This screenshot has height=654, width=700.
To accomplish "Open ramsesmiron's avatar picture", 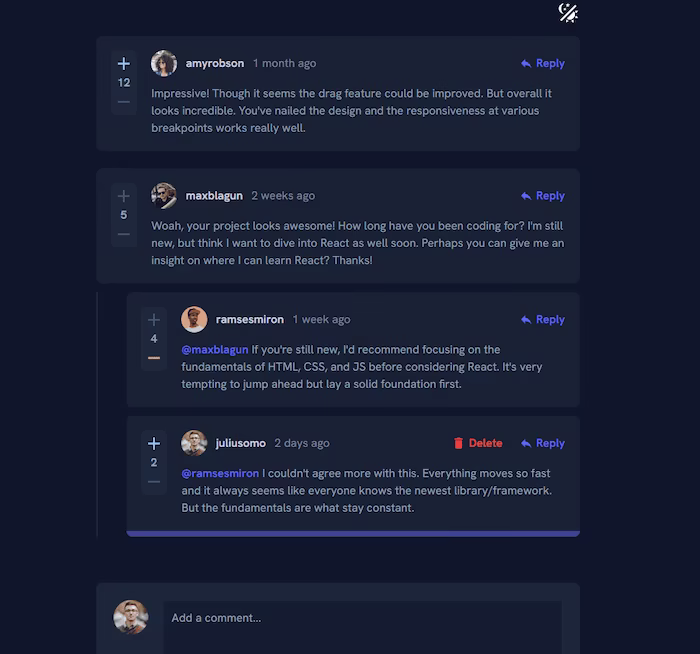I will [x=194, y=319].
